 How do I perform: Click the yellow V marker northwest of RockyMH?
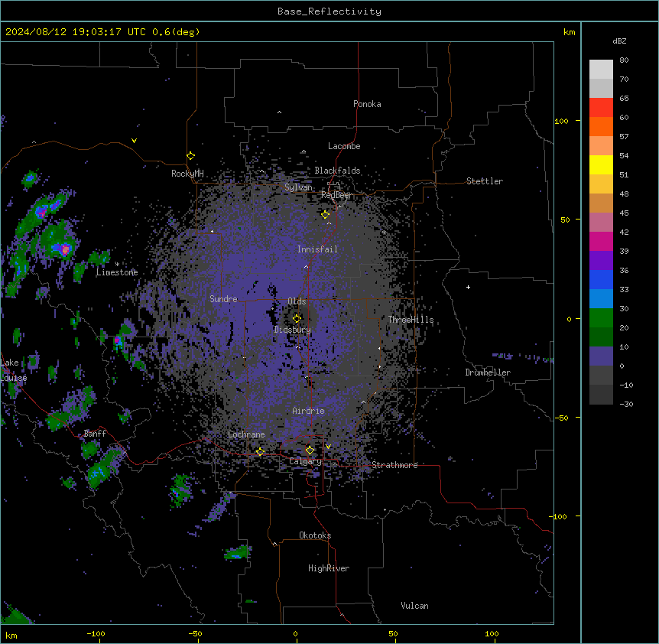click(134, 141)
